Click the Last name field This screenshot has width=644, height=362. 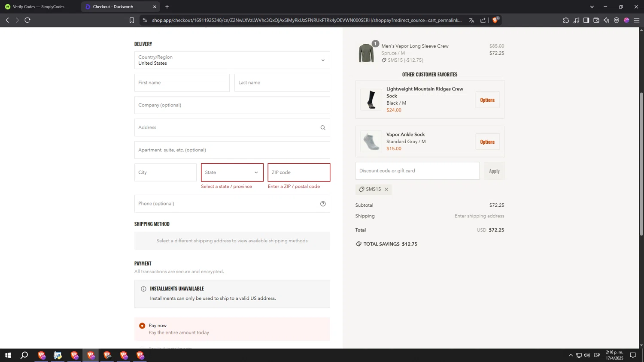point(282,83)
